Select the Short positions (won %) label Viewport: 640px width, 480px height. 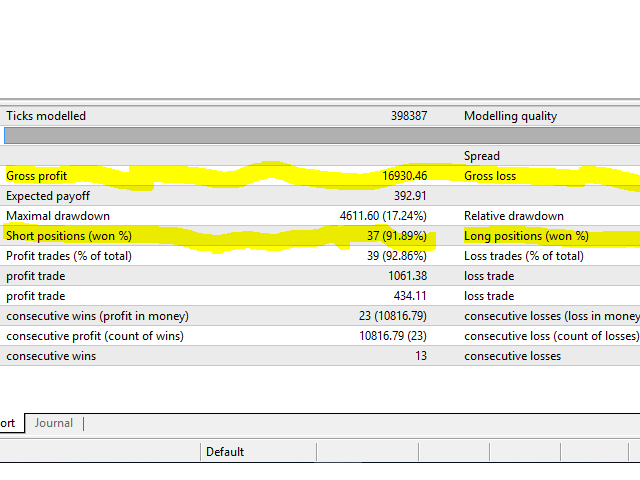click(69, 236)
